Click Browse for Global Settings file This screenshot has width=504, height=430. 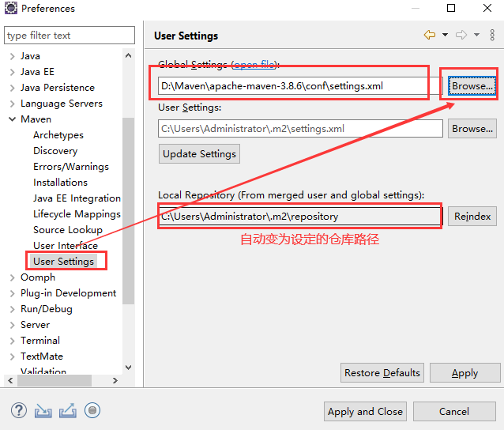pos(472,85)
